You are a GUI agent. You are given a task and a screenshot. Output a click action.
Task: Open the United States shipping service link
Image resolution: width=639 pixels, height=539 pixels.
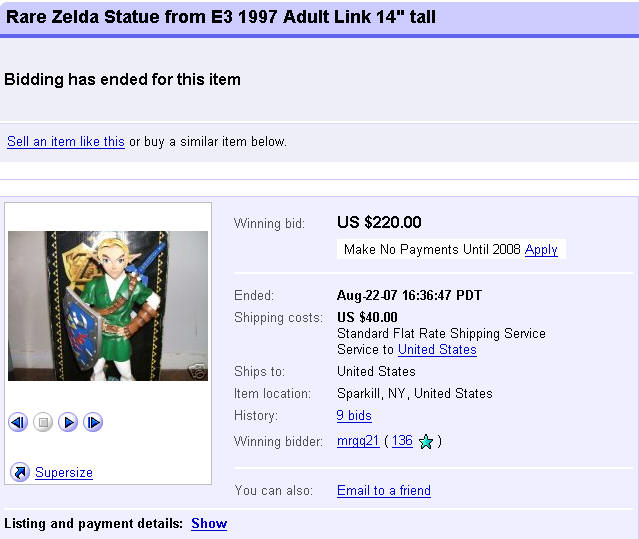pos(437,350)
